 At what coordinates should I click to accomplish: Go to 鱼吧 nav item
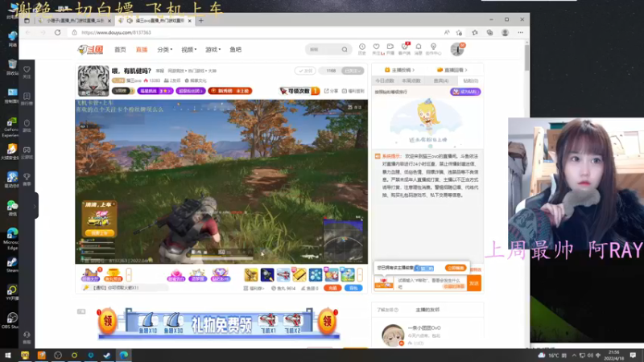[x=235, y=50]
